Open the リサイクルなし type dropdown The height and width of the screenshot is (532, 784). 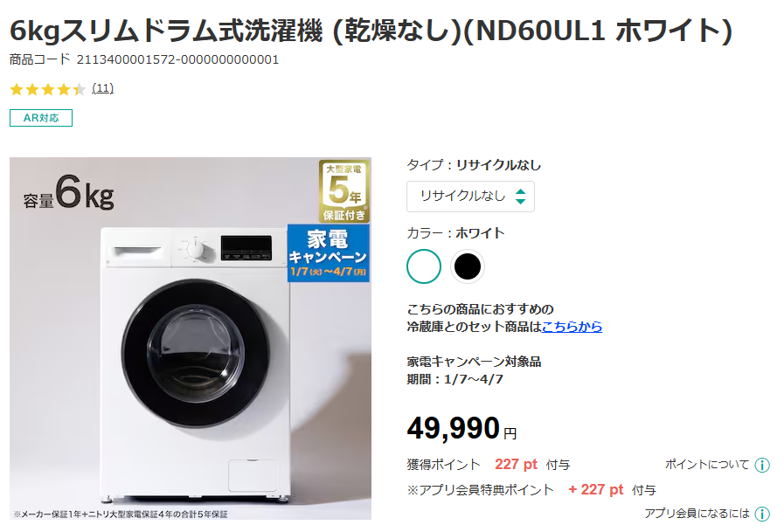(x=470, y=197)
